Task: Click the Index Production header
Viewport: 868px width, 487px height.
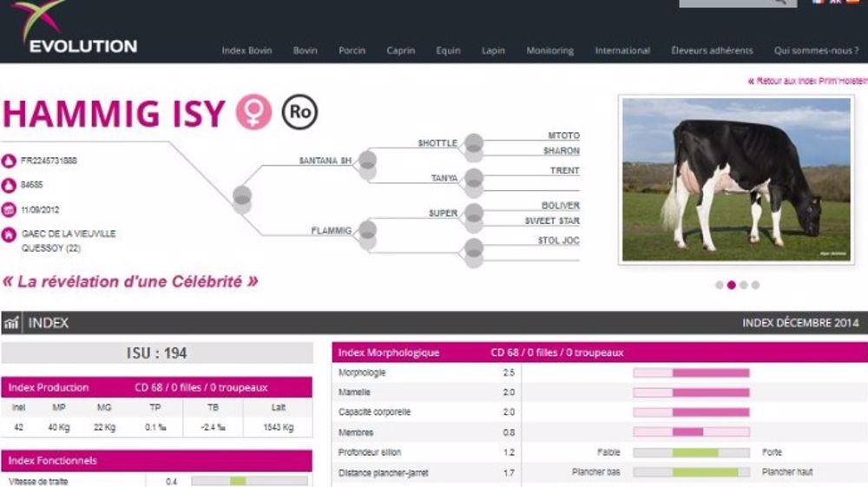Action: click(156, 387)
